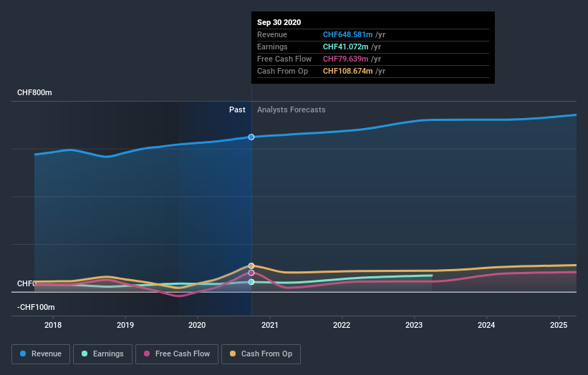Click the CHF800m y-axis label

(34, 92)
